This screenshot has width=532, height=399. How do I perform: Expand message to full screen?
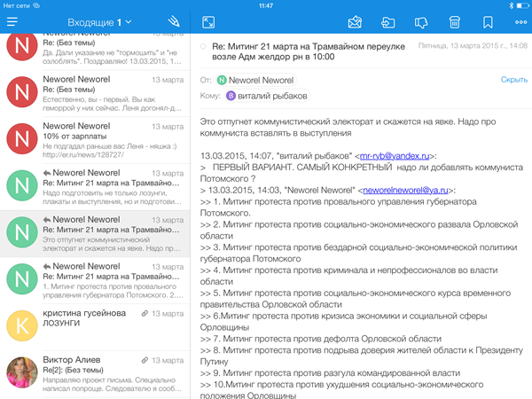[208, 22]
